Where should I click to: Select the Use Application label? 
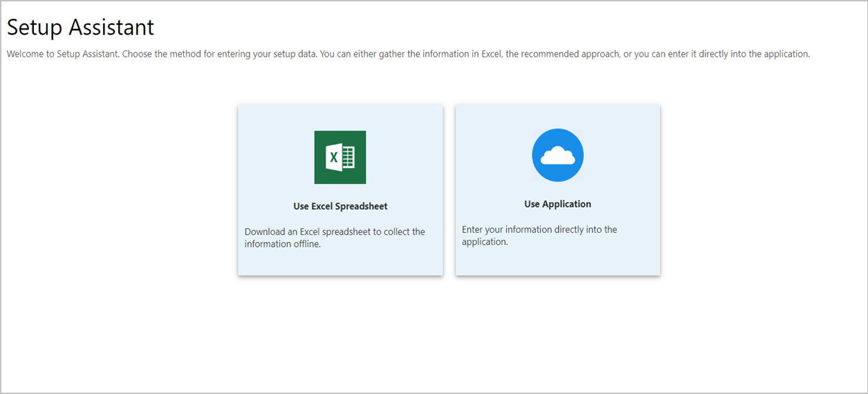coord(557,204)
